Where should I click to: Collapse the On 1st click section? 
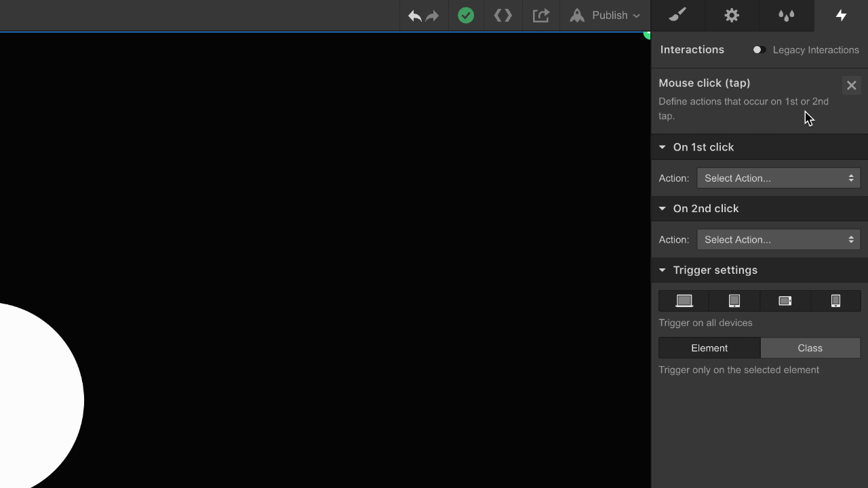click(759, 147)
